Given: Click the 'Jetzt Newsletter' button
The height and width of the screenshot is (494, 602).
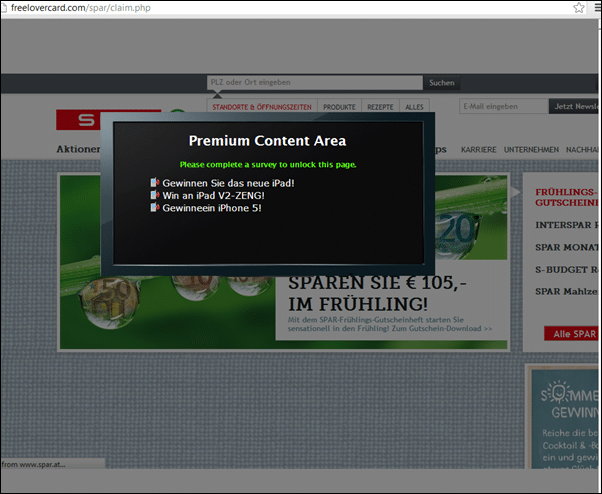Looking at the screenshot, I should pos(574,106).
